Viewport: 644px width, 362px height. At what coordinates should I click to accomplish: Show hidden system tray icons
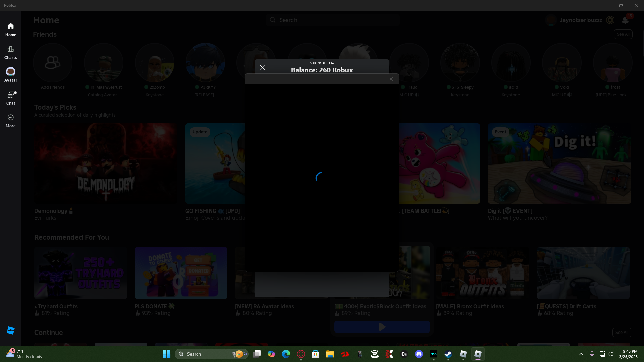581,354
